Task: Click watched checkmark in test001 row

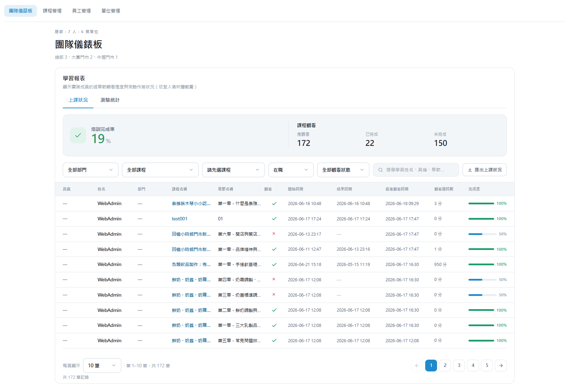Action: (x=274, y=219)
